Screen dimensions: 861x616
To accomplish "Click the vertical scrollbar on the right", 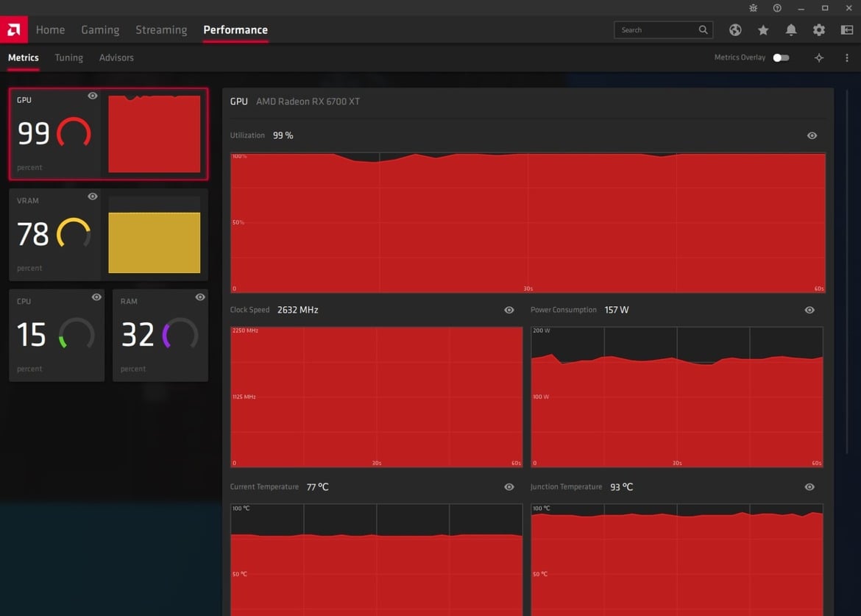I will coord(847,272).
